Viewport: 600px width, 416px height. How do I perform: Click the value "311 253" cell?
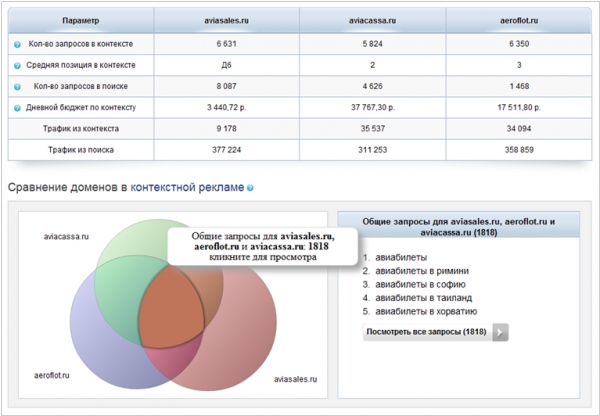click(373, 150)
